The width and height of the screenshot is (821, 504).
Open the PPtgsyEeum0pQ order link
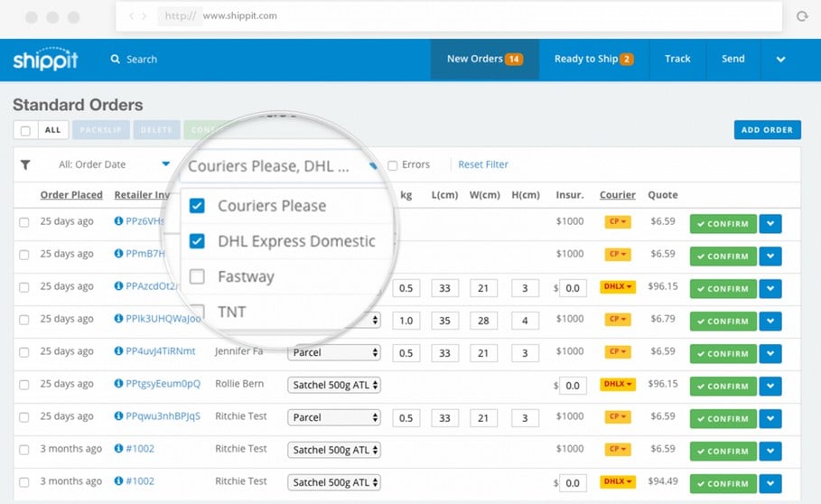click(163, 384)
